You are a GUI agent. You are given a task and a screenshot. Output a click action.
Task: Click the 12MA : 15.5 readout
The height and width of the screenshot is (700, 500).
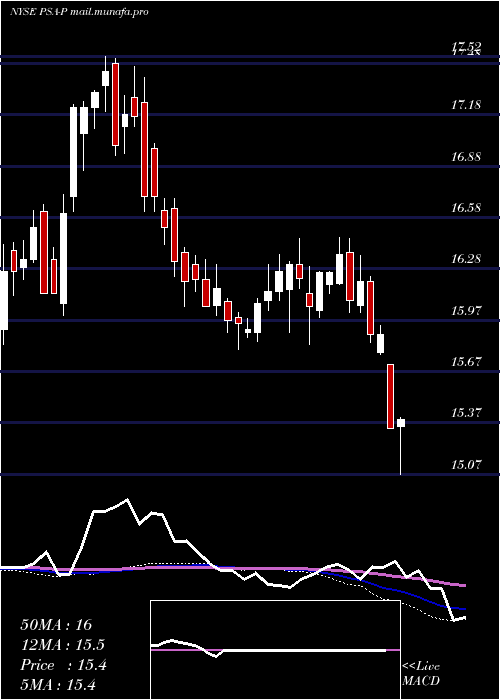tap(62, 645)
